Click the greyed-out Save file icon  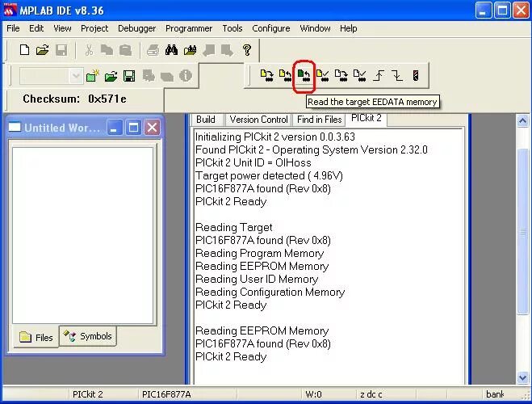(x=61, y=50)
